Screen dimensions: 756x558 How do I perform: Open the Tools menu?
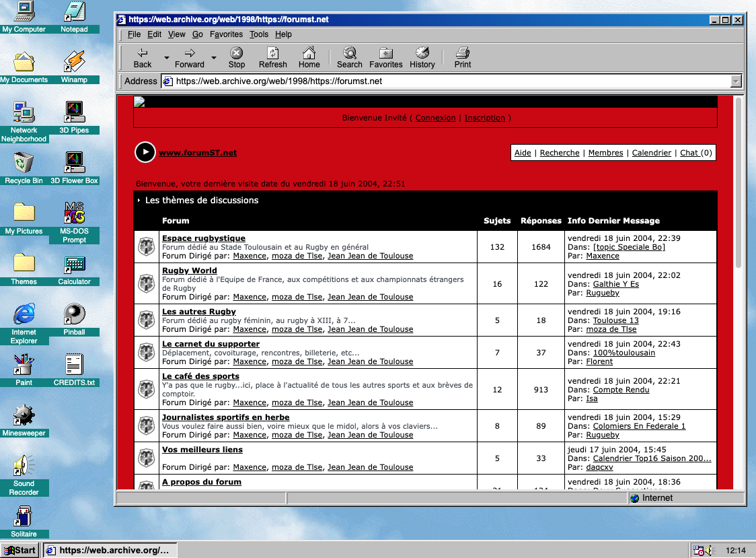258,34
